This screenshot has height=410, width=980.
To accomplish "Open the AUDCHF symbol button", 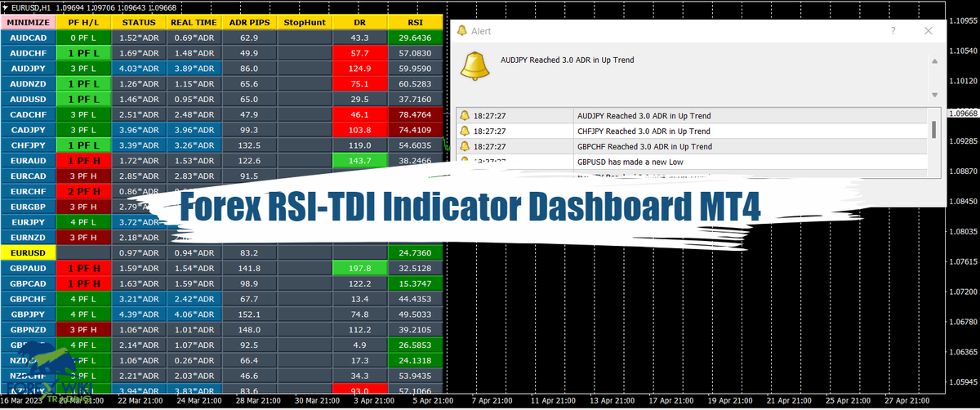I will 28,53.
